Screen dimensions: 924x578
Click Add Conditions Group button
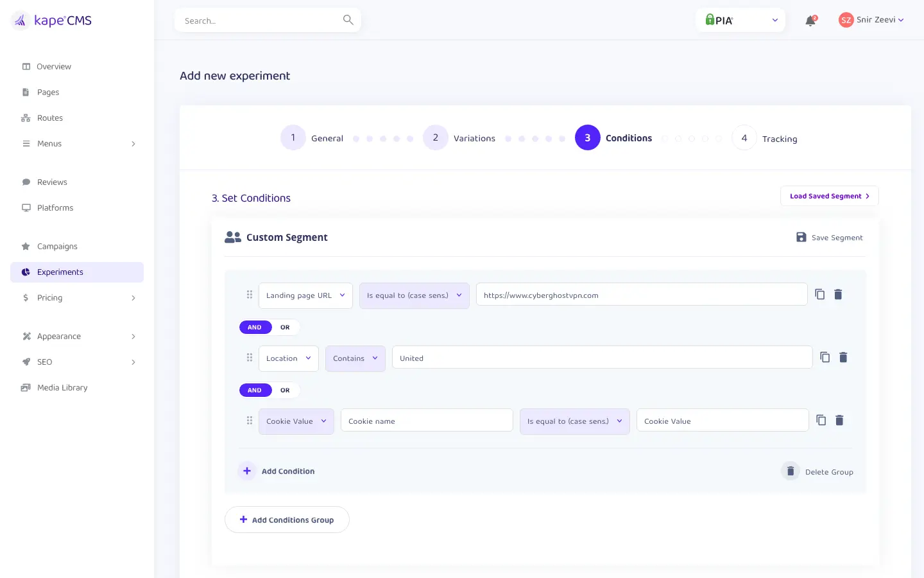pyautogui.click(x=287, y=520)
